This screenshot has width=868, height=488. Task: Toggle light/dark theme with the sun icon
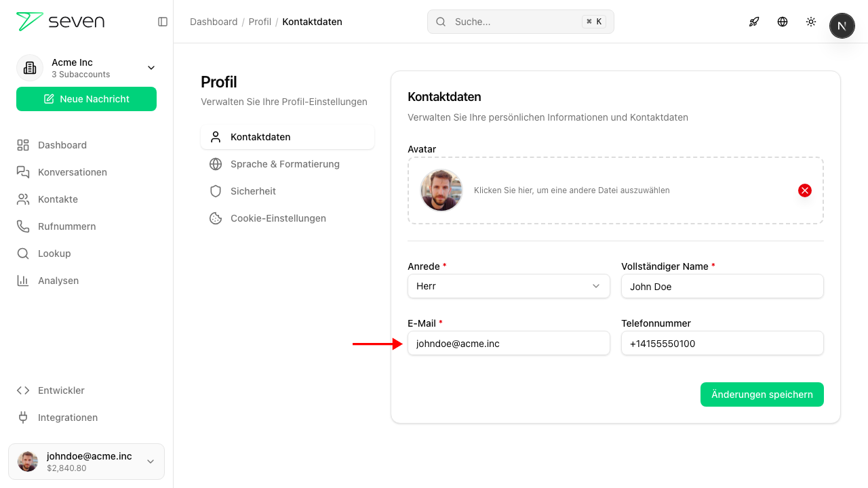pyautogui.click(x=811, y=22)
